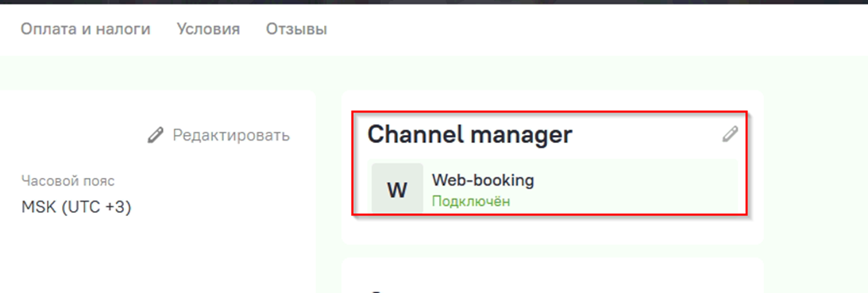Select the MSK (UTC +3) timezone value
Screen dimensions: 868x293
pos(75,207)
